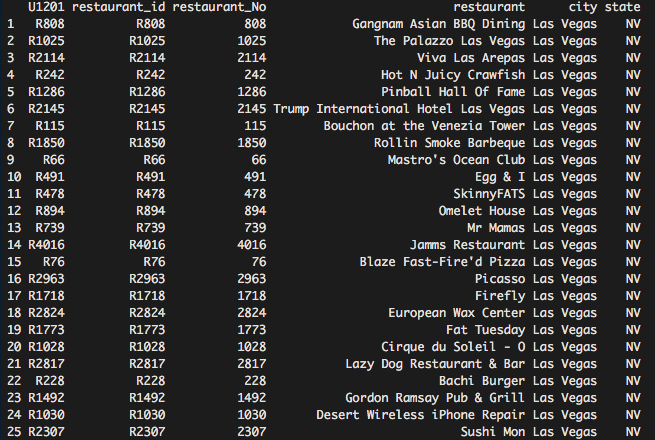Click U1201 column cell R1030
655x440 pixels.
46,415
